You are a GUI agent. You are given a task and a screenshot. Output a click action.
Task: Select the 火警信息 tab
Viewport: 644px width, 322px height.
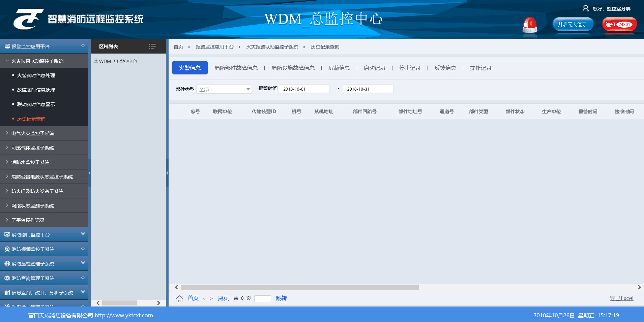(x=190, y=68)
